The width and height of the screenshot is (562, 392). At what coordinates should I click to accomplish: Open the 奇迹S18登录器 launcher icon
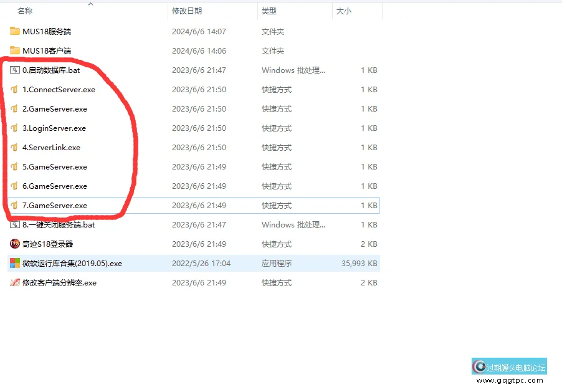14,244
